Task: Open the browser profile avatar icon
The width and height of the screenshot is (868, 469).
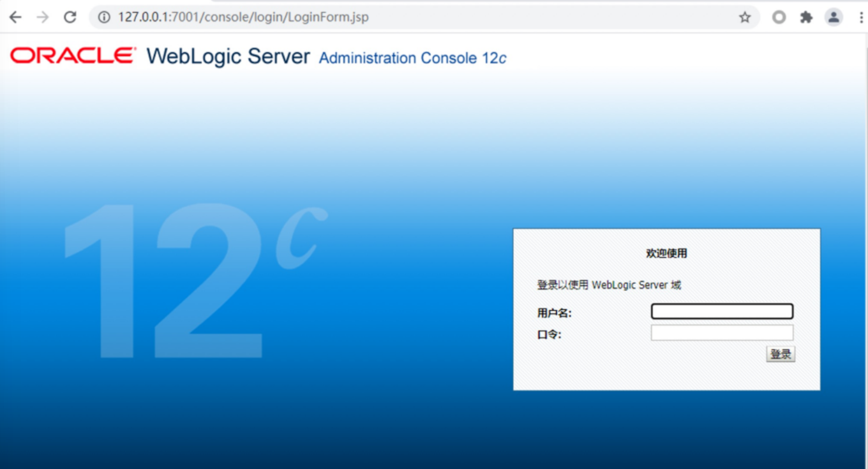Action: pos(833,17)
